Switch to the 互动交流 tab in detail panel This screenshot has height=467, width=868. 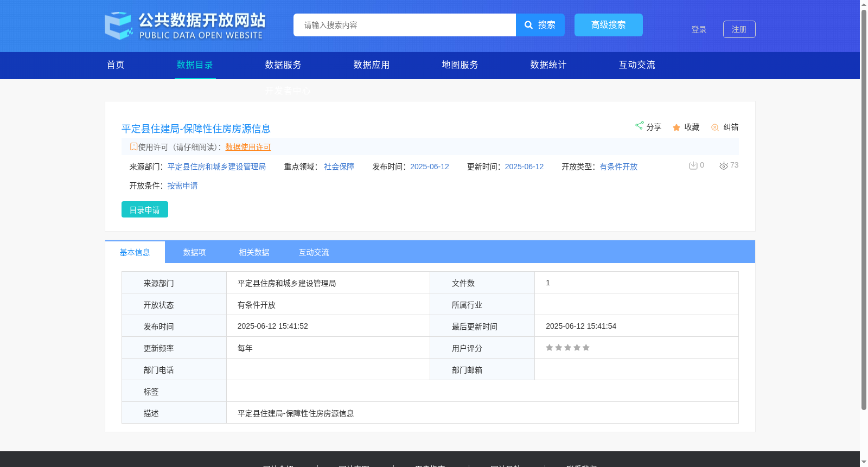click(x=314, y=252)
